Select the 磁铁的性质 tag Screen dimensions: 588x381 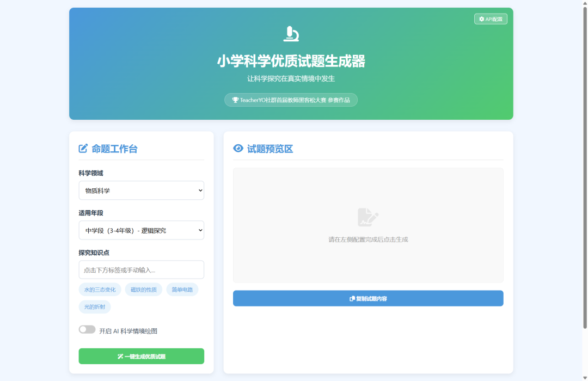[144, 289]
